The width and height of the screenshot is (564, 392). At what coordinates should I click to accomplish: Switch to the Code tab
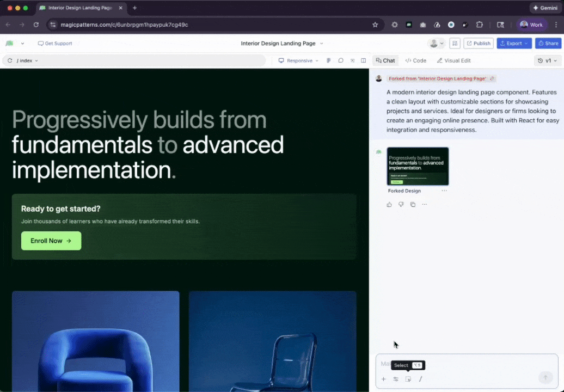point(415,60)
